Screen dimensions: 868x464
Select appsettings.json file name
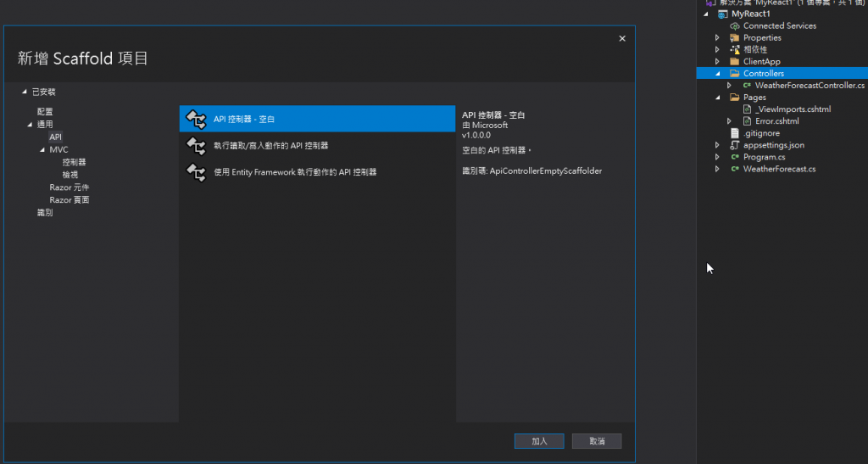[x=773, y=145]
